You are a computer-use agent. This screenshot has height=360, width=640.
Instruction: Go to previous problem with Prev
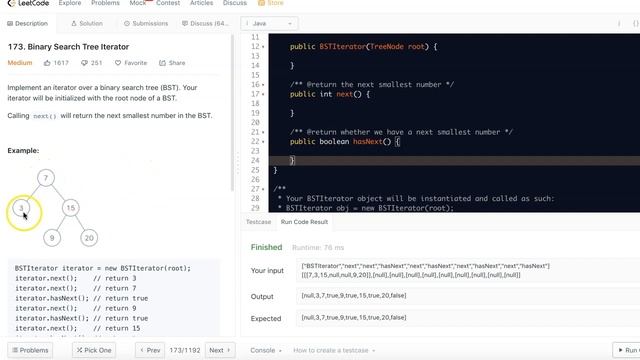[x=150, y=350]
